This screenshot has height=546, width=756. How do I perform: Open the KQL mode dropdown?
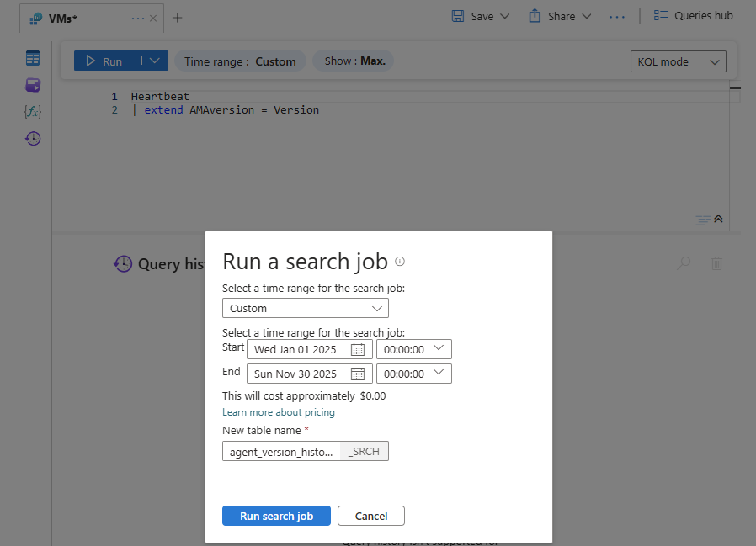678,61
